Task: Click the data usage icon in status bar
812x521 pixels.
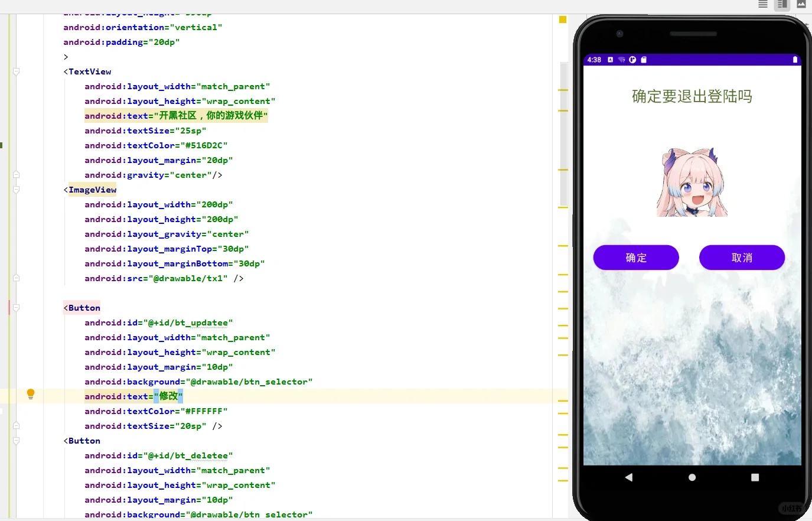Action: (632, 59)
